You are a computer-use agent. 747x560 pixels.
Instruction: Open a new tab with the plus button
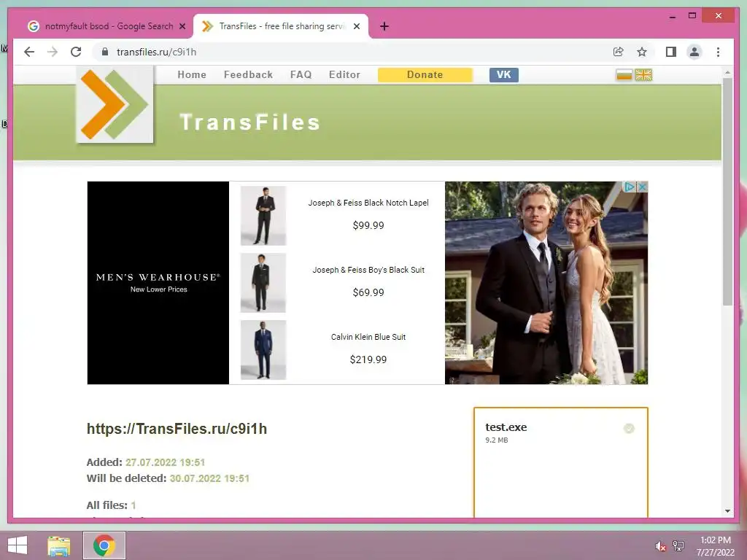[x=384, y=27]
